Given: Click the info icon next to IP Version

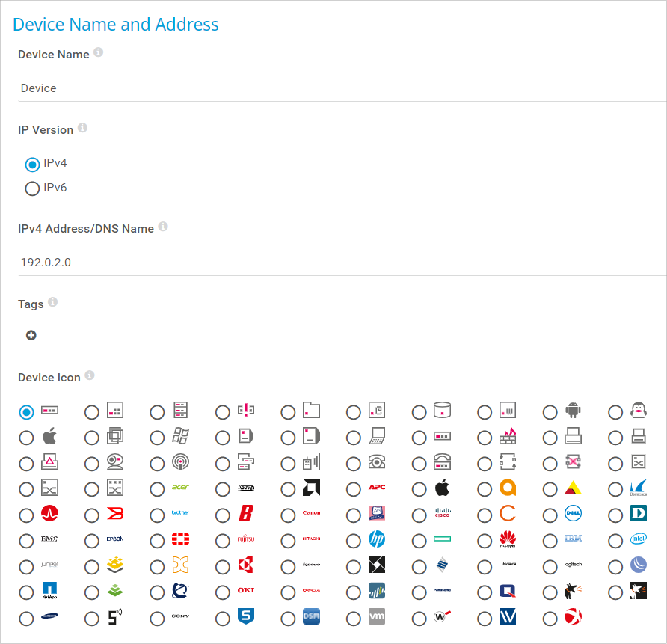Looking at the screenshot, I should (x=82, y=128).
